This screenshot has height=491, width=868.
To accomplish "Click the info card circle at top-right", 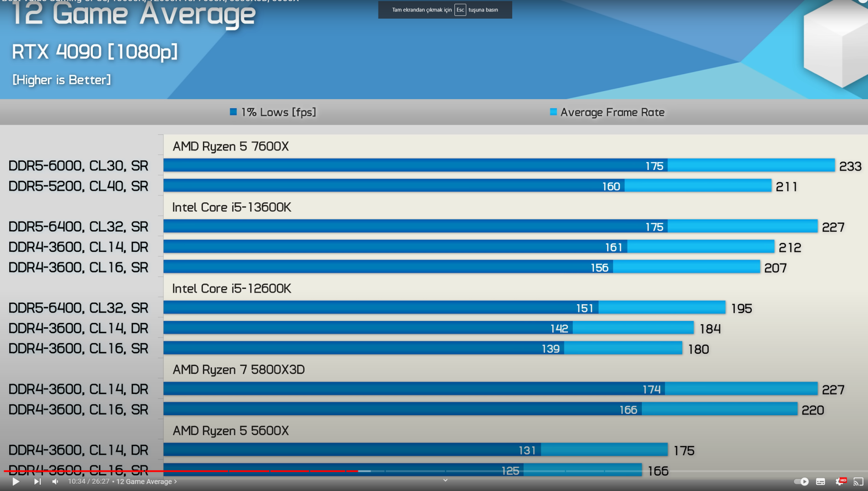I will [863, 1].
